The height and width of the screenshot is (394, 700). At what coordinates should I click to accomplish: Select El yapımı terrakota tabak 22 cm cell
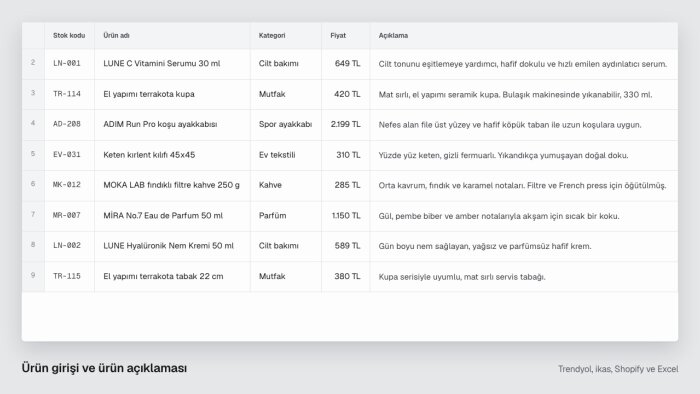click(x=172, y=276)
